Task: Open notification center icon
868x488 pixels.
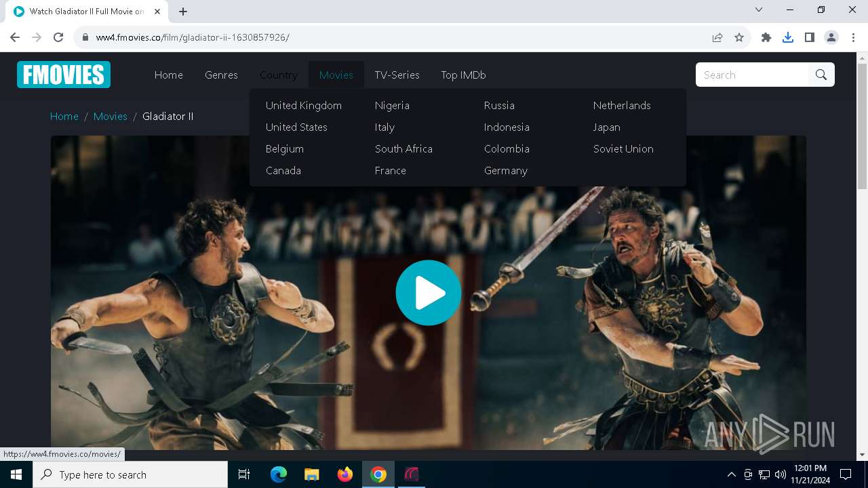Action: tap(846, 474)
